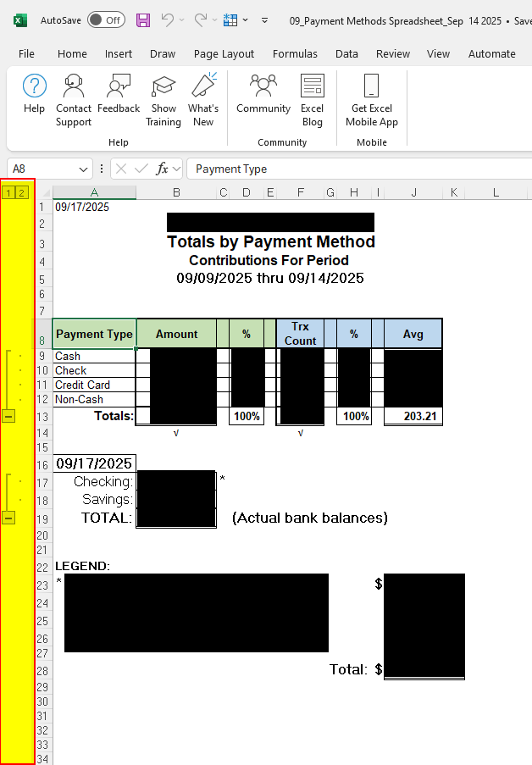532x765 pixels.
Task: Show outline level 1
Action: [8, 192]
